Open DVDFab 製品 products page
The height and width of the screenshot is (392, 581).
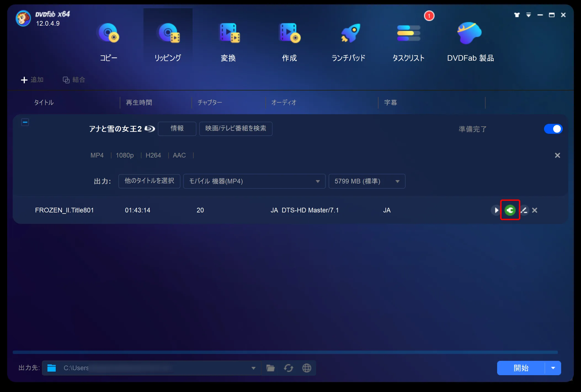470,42
